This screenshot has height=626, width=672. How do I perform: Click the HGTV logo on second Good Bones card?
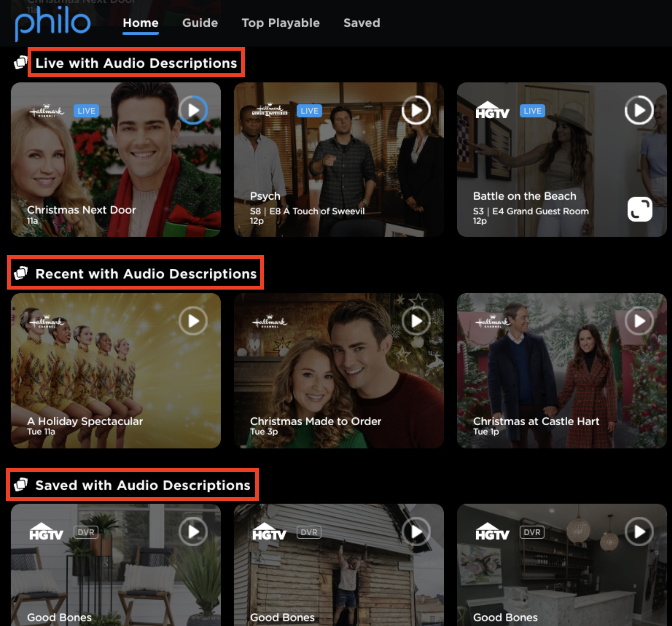pos(269,532)
